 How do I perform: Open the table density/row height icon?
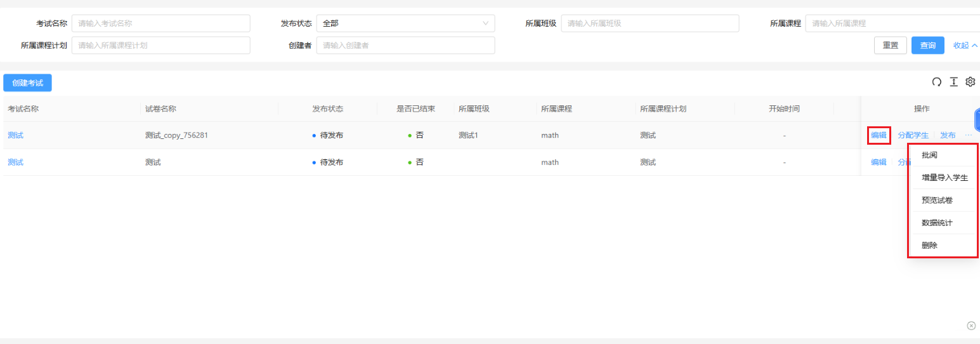tap(953, 82)
